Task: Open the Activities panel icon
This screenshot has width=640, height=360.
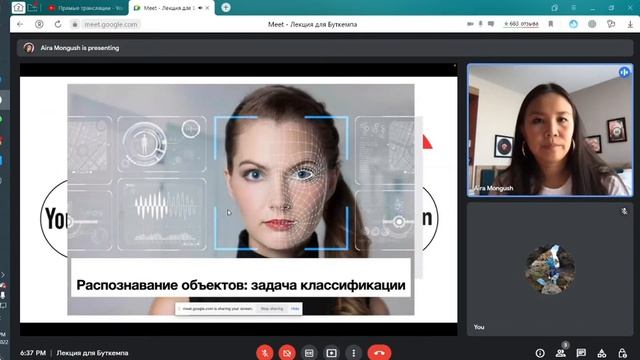Action: click(x=602, y=353)
